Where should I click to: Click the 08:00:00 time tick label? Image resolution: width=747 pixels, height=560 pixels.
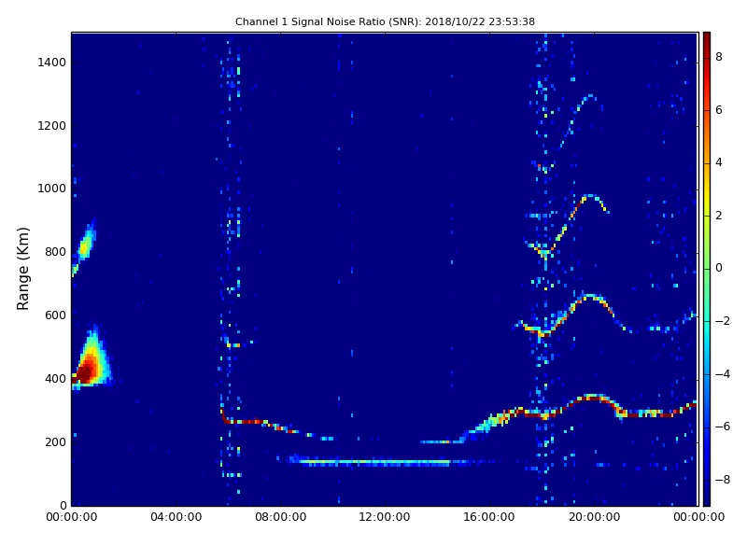281,517
